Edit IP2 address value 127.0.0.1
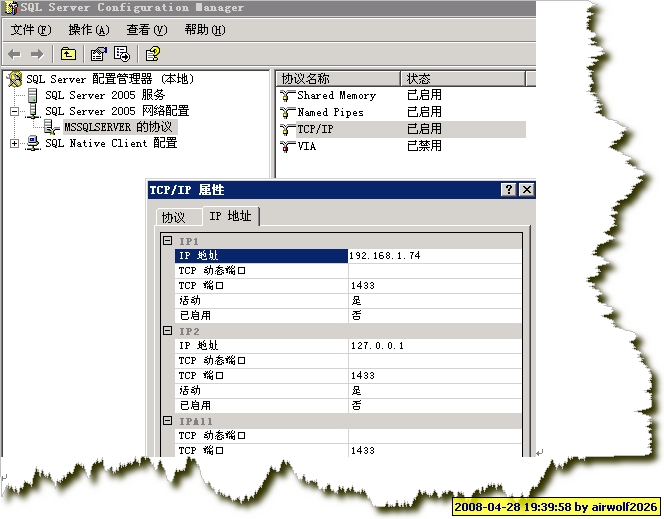Image resolution: width=664 pixels, height=519 pixels. coord(434,345)
